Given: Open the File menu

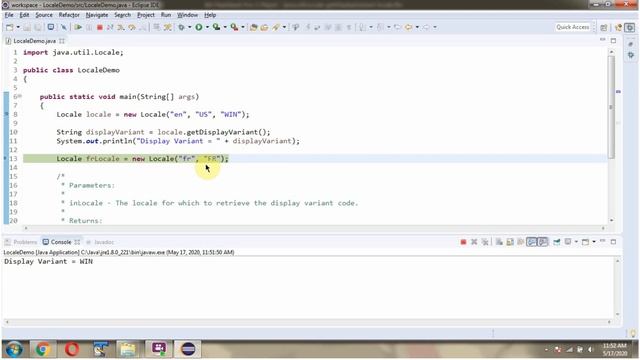Looking at the screenshot, I should coord(9,15).
